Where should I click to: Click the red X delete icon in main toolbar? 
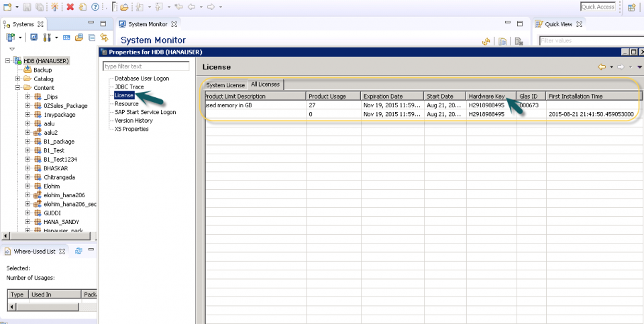(x=70, y=7)
